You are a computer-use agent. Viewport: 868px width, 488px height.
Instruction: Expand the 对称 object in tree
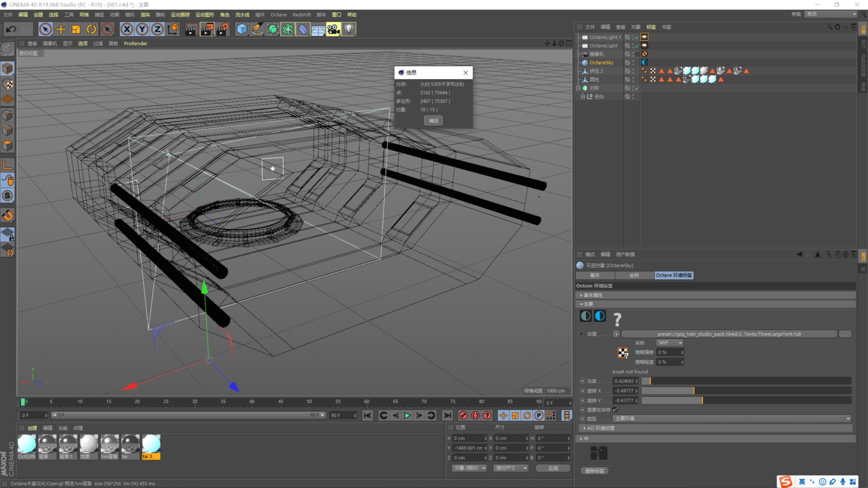pos(578,88)
